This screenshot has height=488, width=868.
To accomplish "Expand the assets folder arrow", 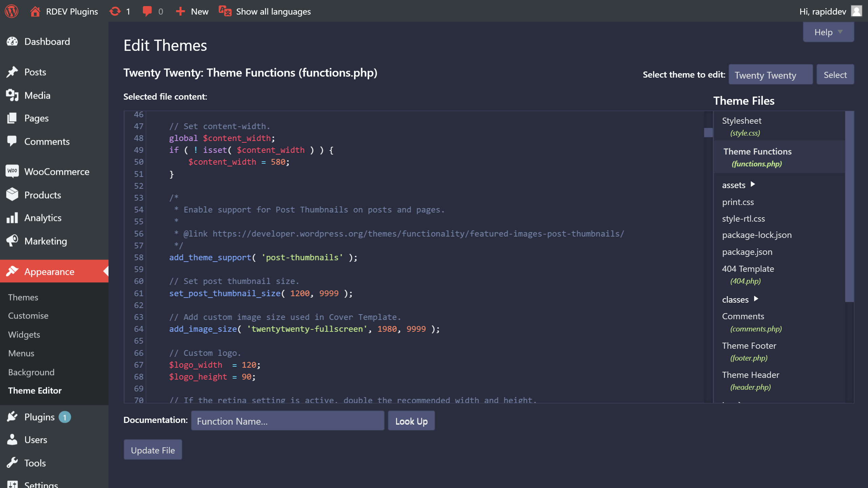I will pos(753,184).
